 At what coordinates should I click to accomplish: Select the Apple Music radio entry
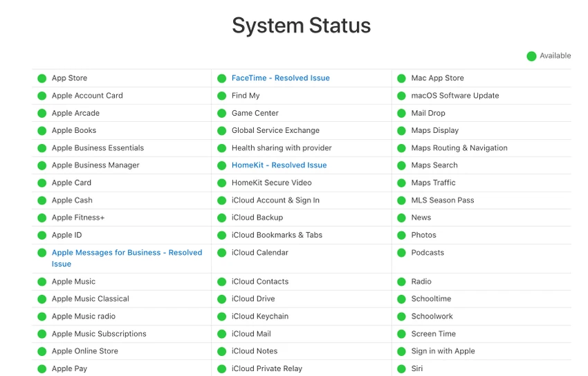coord(84,316)
